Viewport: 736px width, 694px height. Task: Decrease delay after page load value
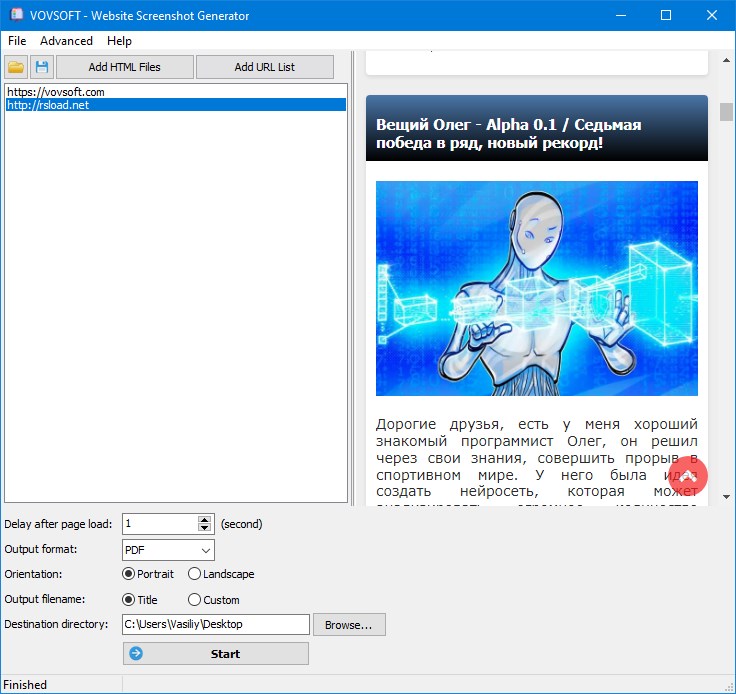pyautogui.click(x=205, y=528)
